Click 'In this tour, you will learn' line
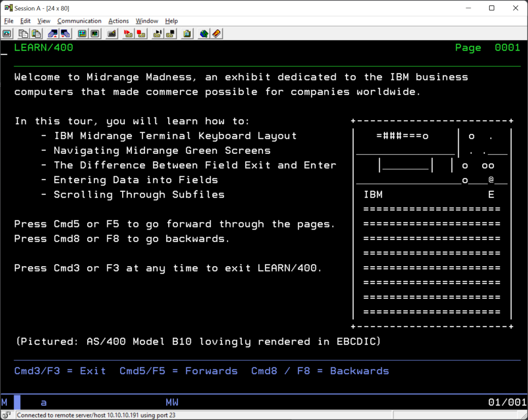The height and width of the screenshot is (420, 528). (132, 121)
